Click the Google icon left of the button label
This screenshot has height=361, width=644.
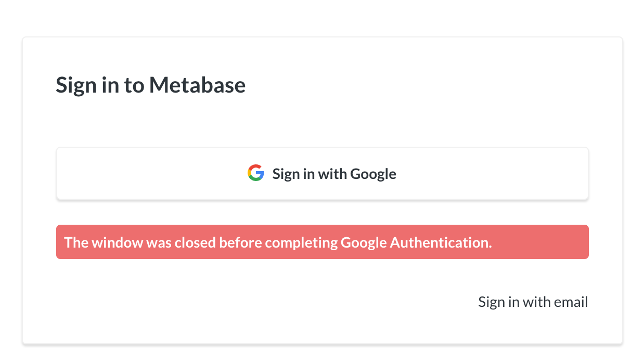pos(255,173)
